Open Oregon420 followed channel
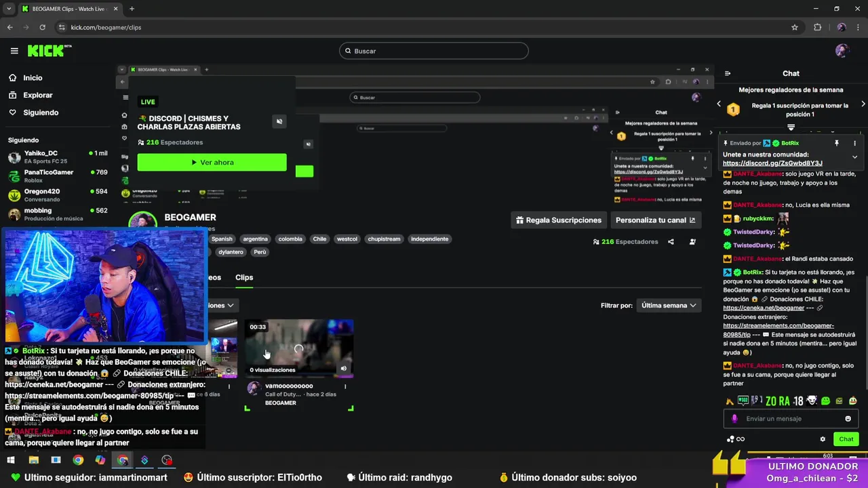The image size is (868, 488). 58,195
